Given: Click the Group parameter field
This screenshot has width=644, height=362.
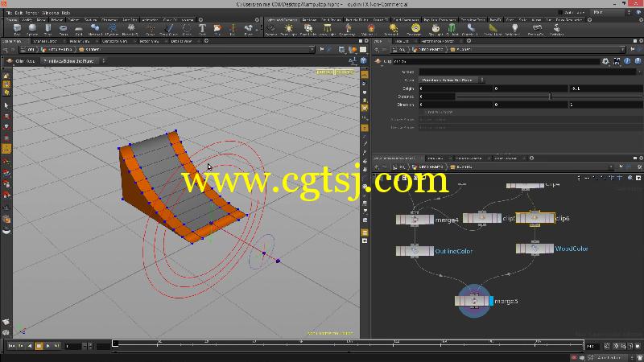Looking at the screenshot, I should [527, 72].
